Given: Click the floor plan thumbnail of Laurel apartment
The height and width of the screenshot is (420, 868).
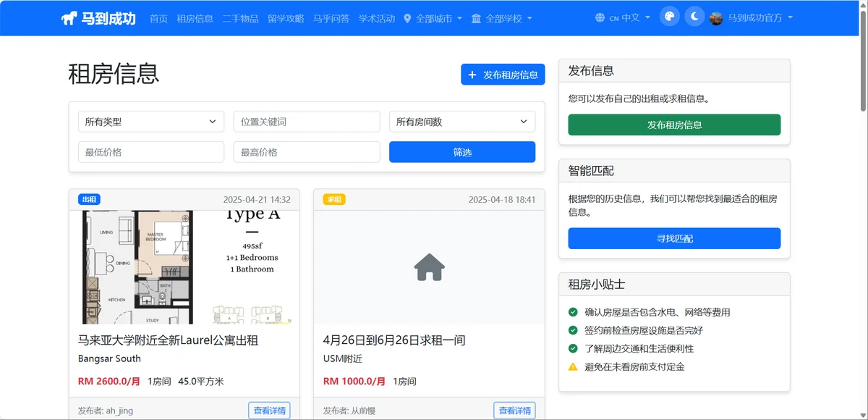Looking at the screenshot, I should 184,267.
